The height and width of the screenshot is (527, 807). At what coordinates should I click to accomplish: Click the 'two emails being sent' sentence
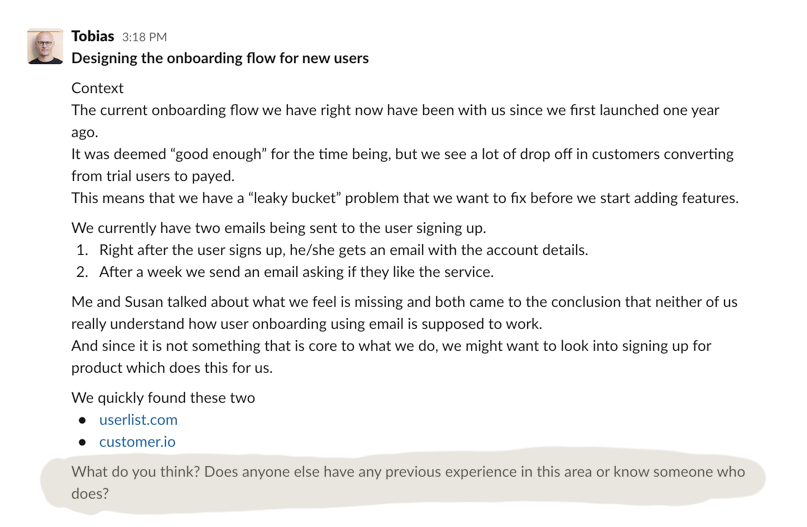278,228
